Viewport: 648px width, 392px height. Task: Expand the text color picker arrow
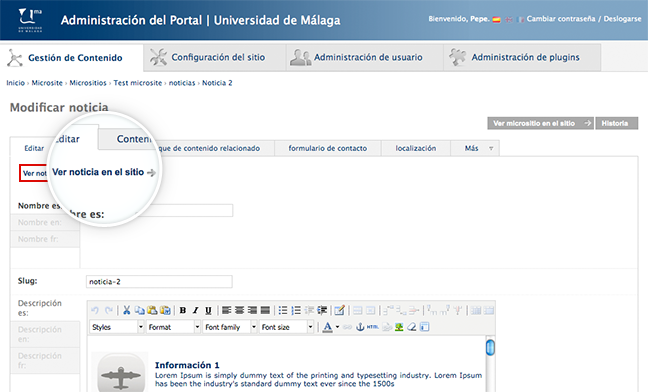pos(337,327)
